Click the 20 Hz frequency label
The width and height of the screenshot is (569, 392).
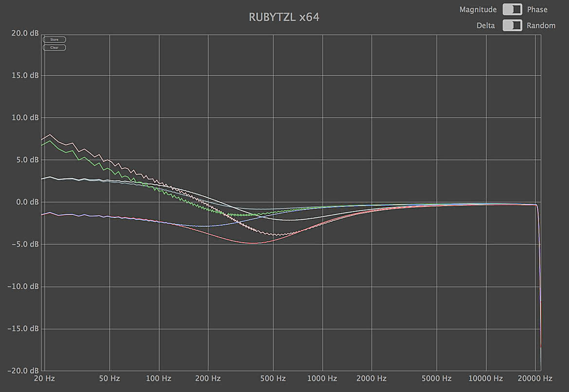click(x=44, y=378)
